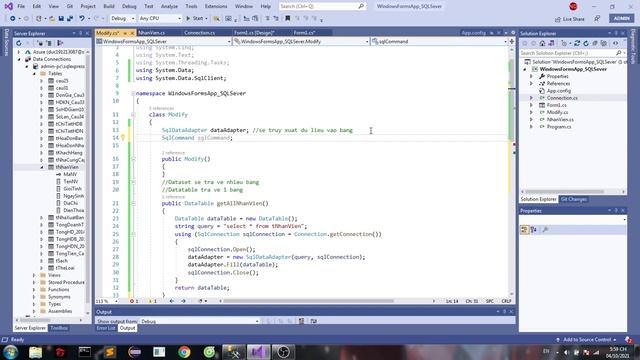Open the Show output from Debug dropdown
Image resolution: width=640 pixels, height=360 pixels.
click(200, 321)
